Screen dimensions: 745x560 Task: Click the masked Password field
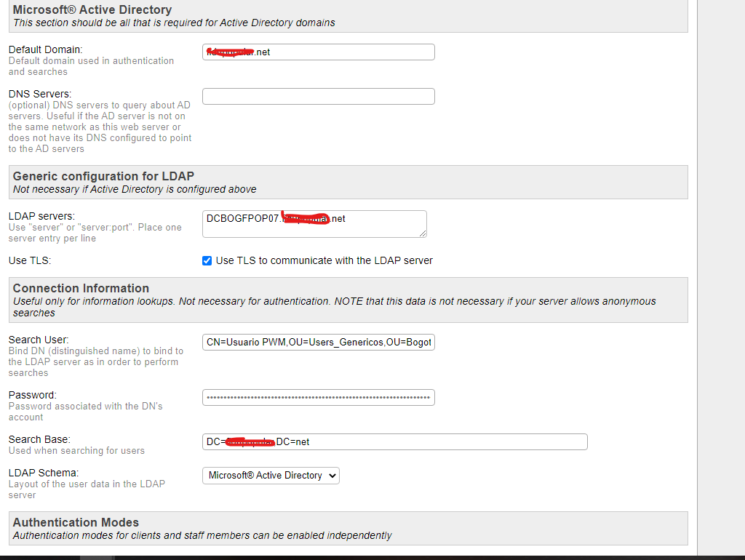(318, 397)
